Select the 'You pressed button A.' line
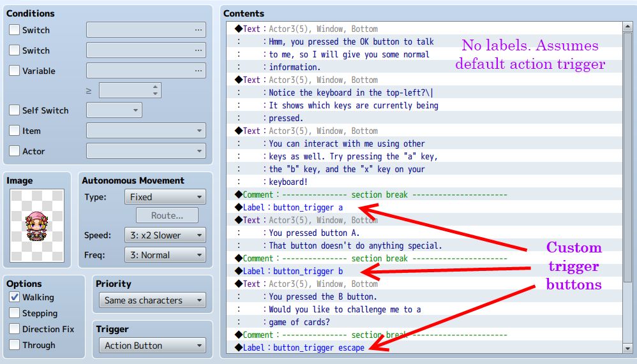637x364 pixels. pos(424,233)
